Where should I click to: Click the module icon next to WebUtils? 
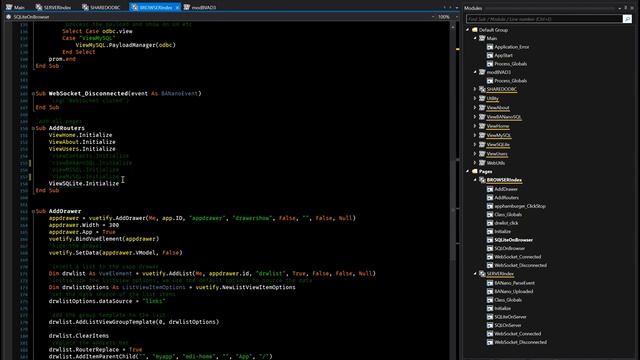482,163
